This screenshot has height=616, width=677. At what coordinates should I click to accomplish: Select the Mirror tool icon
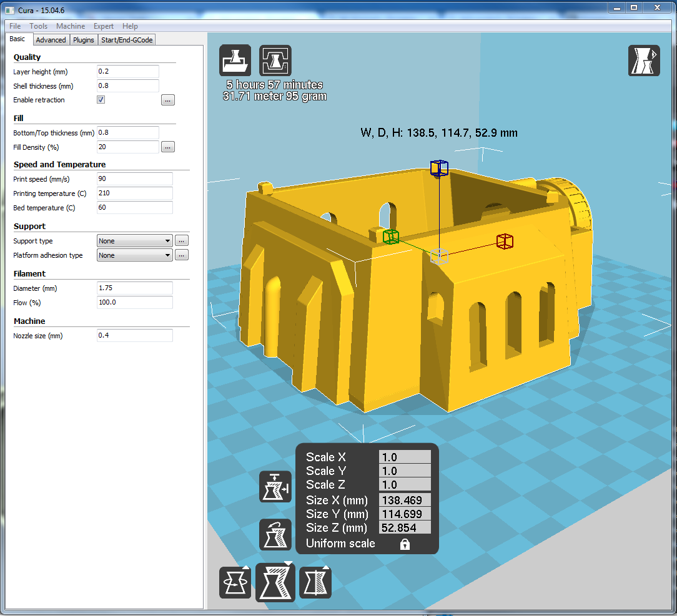(x=315, y=582)
